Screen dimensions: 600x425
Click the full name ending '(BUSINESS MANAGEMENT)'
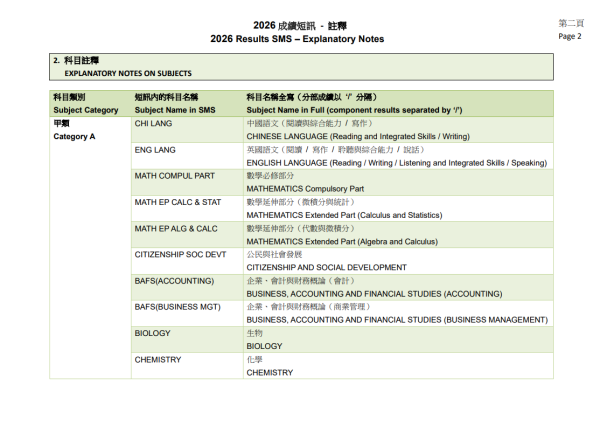coord(397,320)
